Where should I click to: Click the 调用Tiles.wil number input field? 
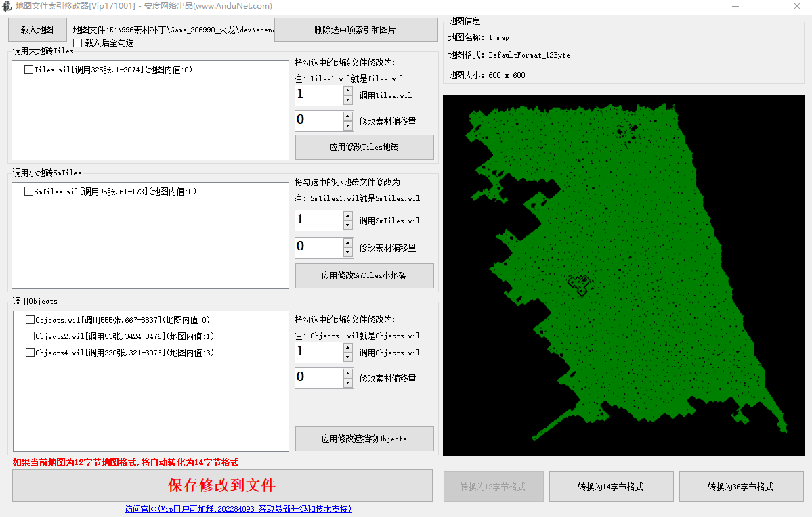(318, 95)
